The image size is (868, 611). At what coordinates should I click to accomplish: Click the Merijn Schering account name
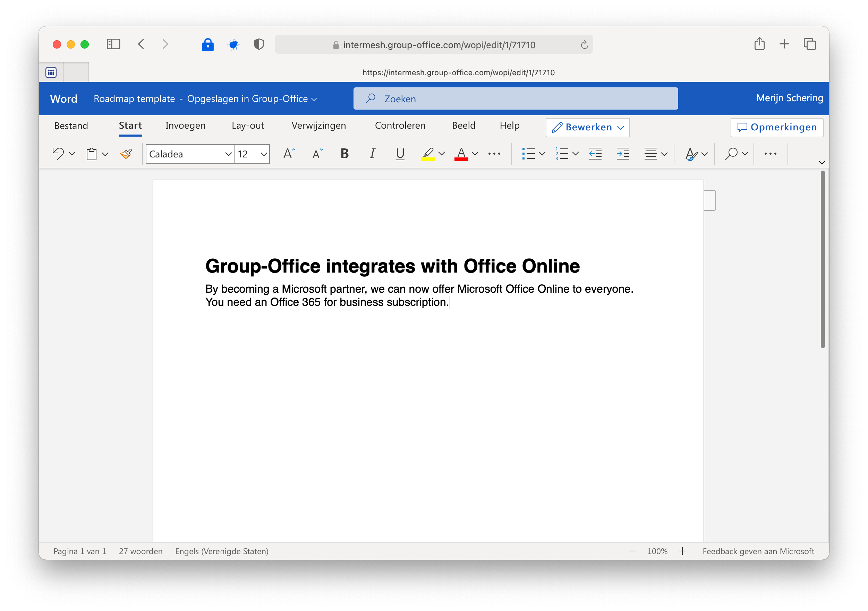[789, 98]
